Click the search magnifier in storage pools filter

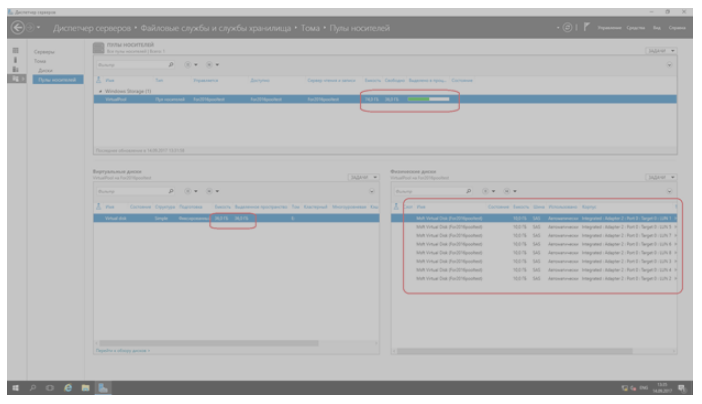171,66
